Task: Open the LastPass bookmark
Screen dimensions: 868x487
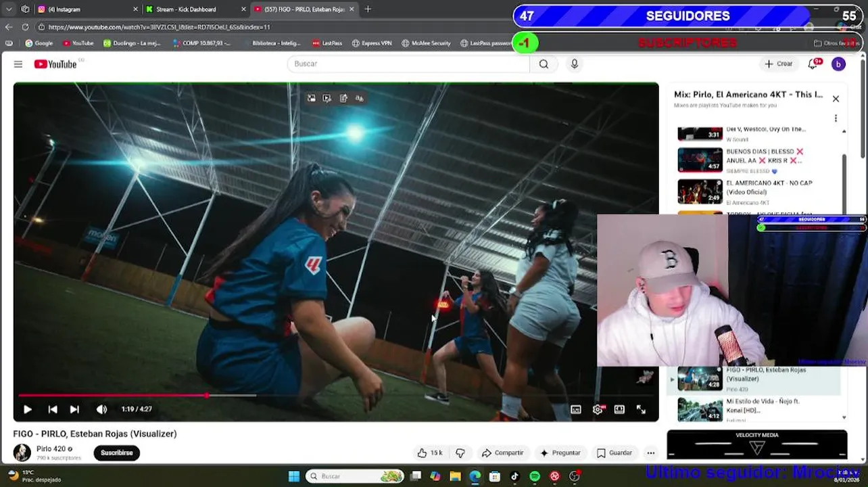Action: (x=327, y=43)
